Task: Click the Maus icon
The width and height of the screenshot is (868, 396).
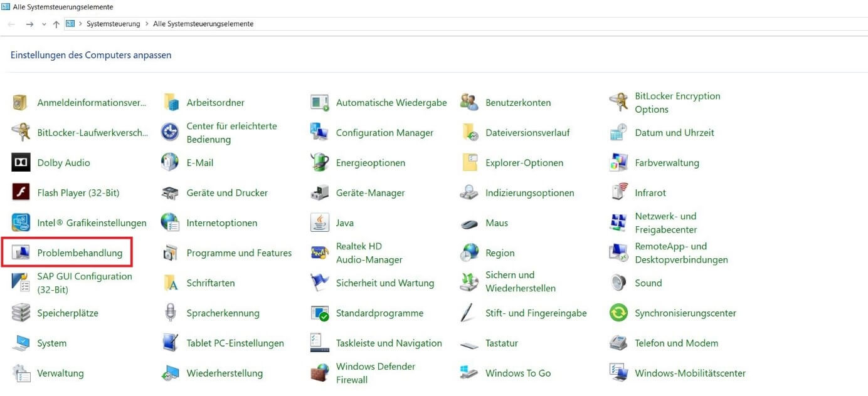Action: 469,222
